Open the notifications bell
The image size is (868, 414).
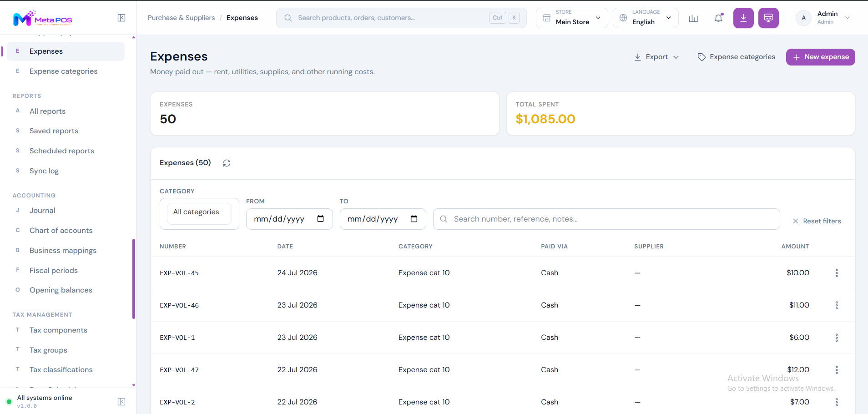tap(719, 18)
